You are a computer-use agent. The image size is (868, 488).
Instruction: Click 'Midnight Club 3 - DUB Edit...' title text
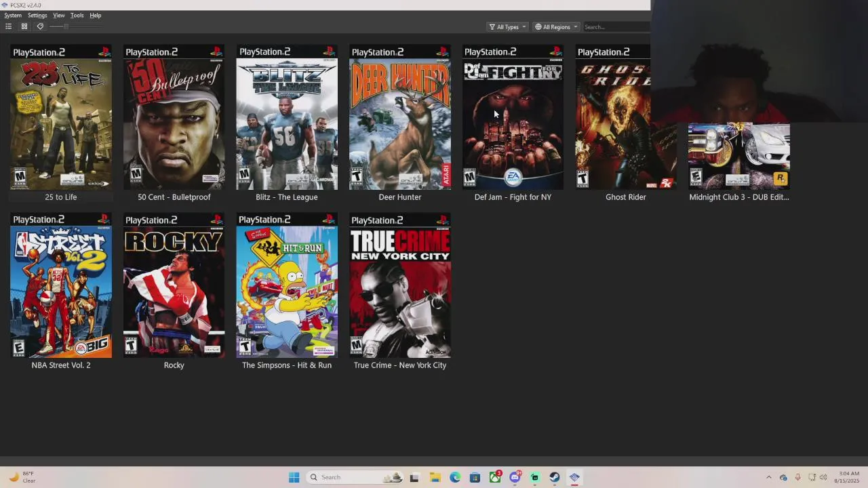pyautogui.click(x=739, y=197)
